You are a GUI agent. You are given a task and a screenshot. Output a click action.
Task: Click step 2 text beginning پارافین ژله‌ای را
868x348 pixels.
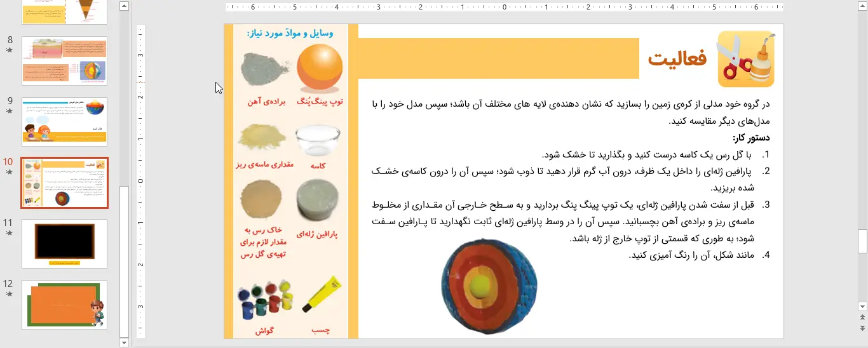[562, 179]
